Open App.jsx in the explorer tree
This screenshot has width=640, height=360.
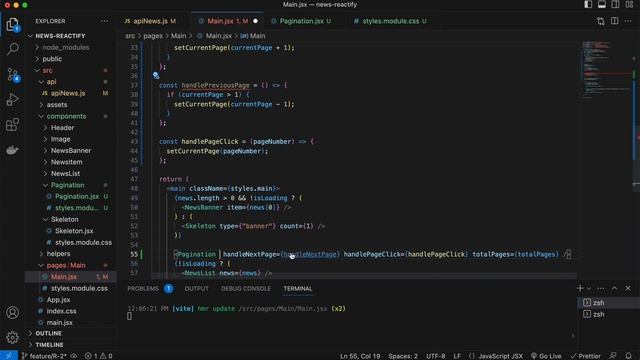[x=58, y=300]
